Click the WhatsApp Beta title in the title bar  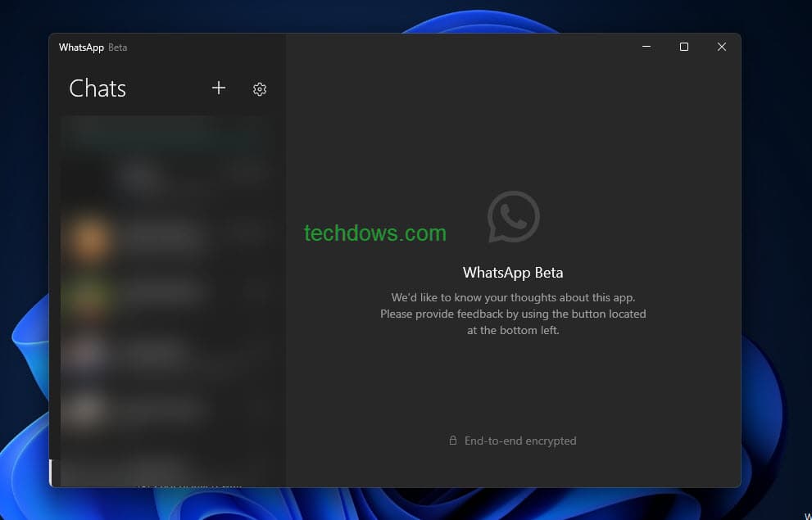click(93, 47)
